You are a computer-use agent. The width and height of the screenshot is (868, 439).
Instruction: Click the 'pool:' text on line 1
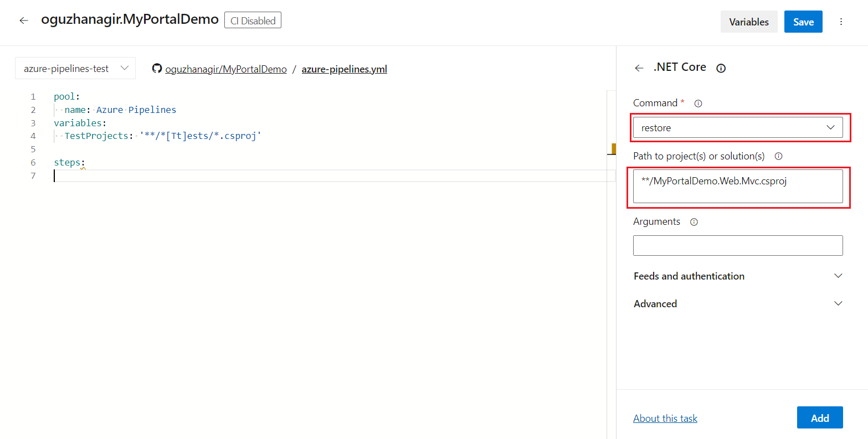[66, 96]
